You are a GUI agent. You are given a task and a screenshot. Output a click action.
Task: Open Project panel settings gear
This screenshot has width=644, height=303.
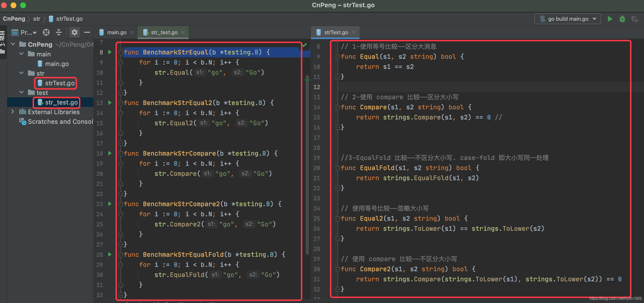pos(74,32)
